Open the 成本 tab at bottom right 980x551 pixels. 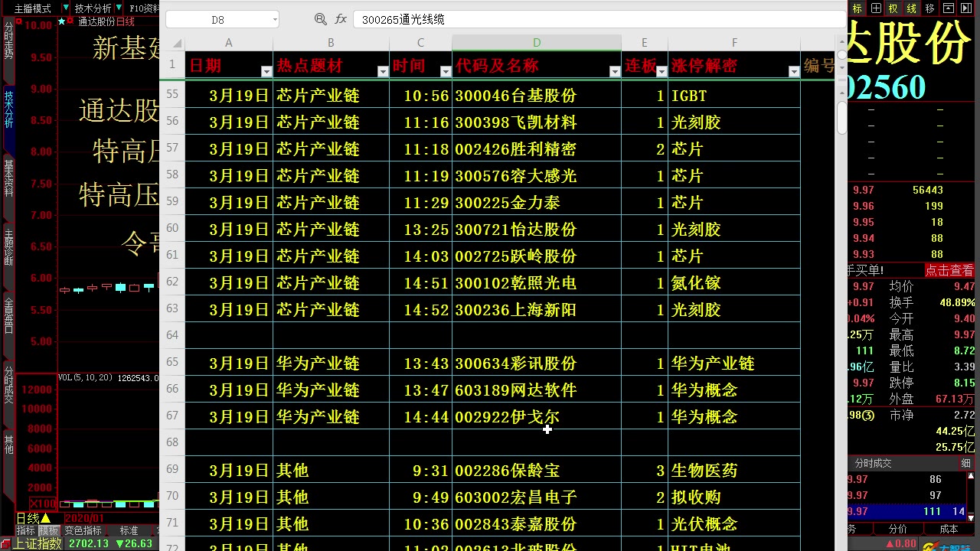coord(948,529)
